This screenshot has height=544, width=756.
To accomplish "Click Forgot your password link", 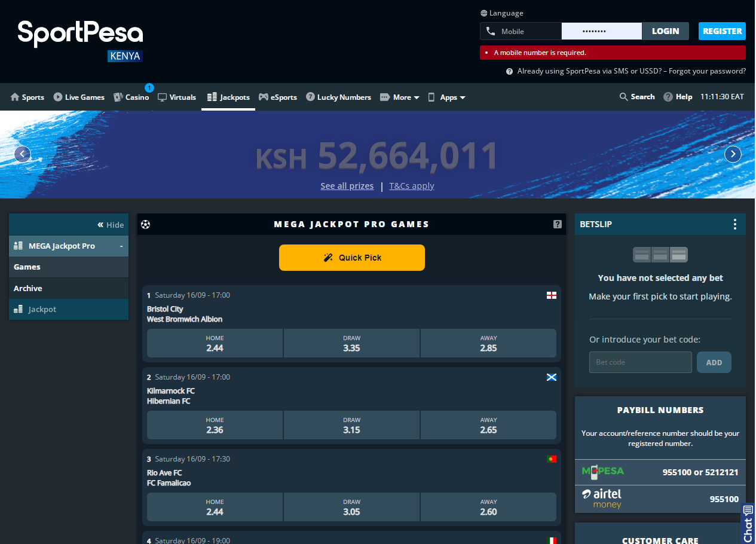I will [x=707, y=71].
